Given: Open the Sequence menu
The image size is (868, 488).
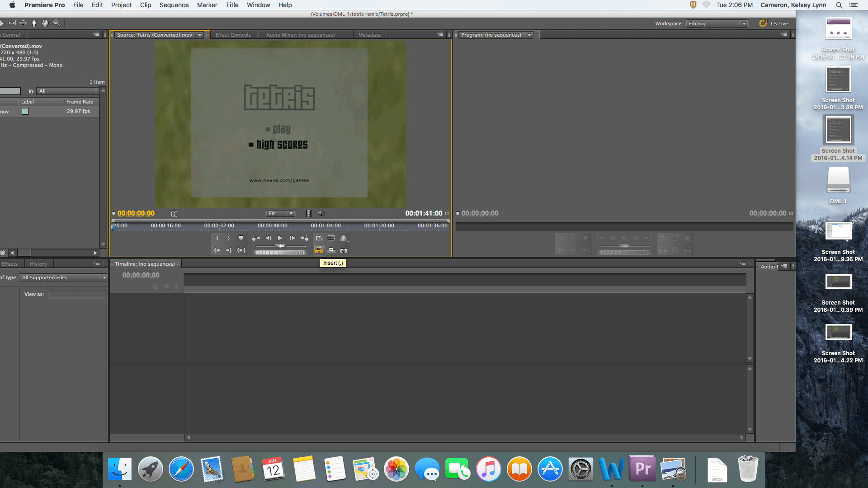Looking at the screenshot, I should 174,5.
